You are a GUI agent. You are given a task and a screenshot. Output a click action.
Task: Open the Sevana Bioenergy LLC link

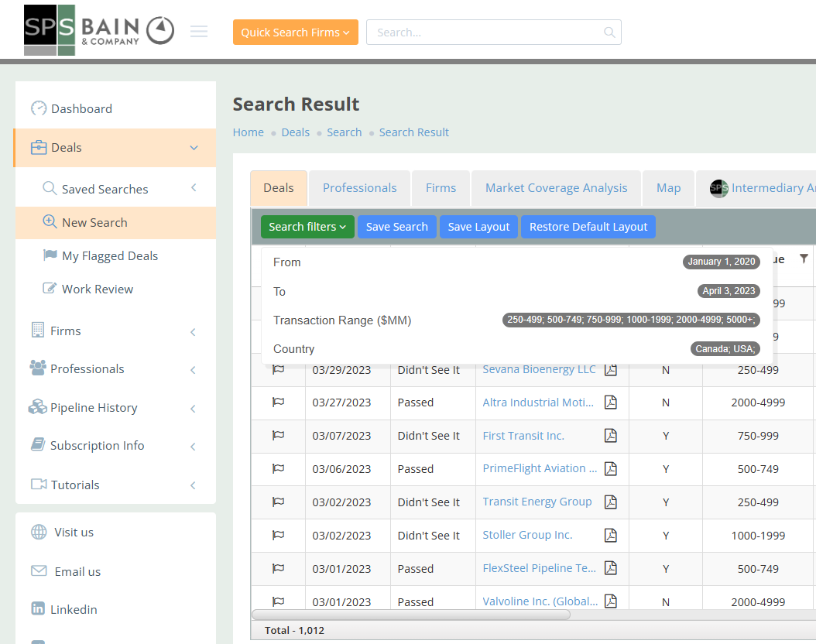[x=539, y=369]
